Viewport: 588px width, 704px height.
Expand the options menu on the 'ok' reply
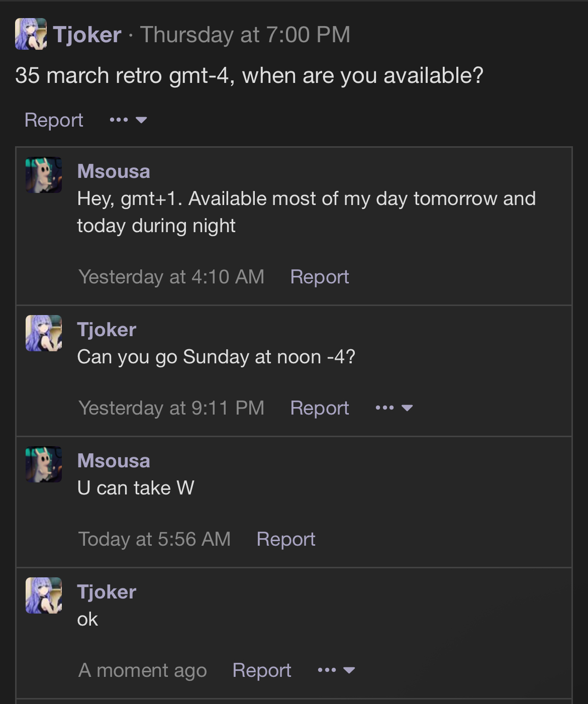pos(336,670)
